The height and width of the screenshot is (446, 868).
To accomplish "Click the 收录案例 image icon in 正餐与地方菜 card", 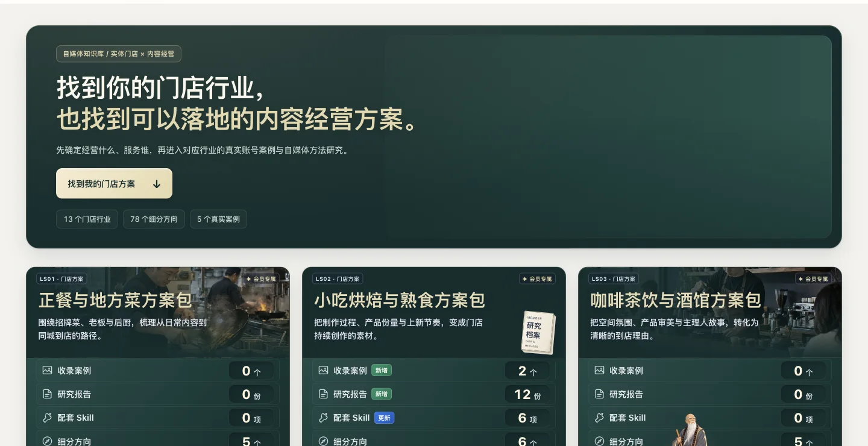I will click(47, 370).
